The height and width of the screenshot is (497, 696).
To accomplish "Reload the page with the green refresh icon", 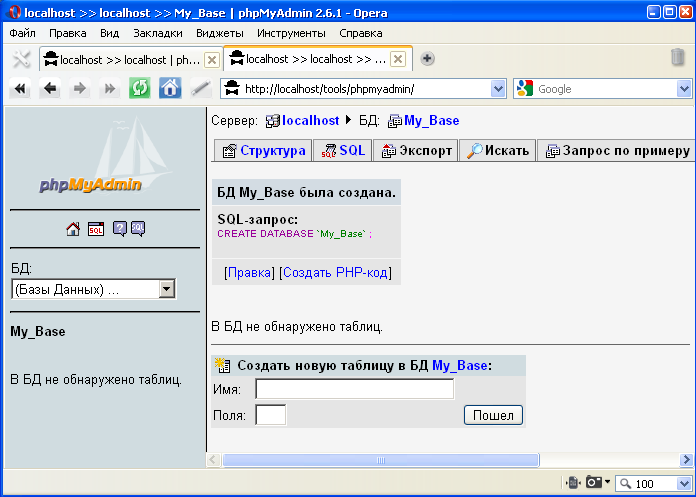I will (139, 88).
